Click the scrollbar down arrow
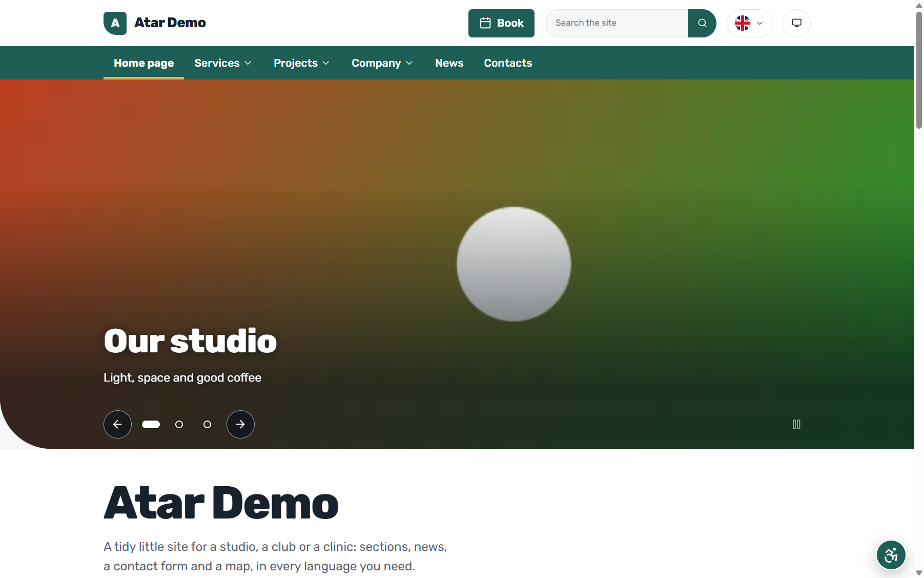The width and height of the screenshot is (924, 578). (919, 573)
